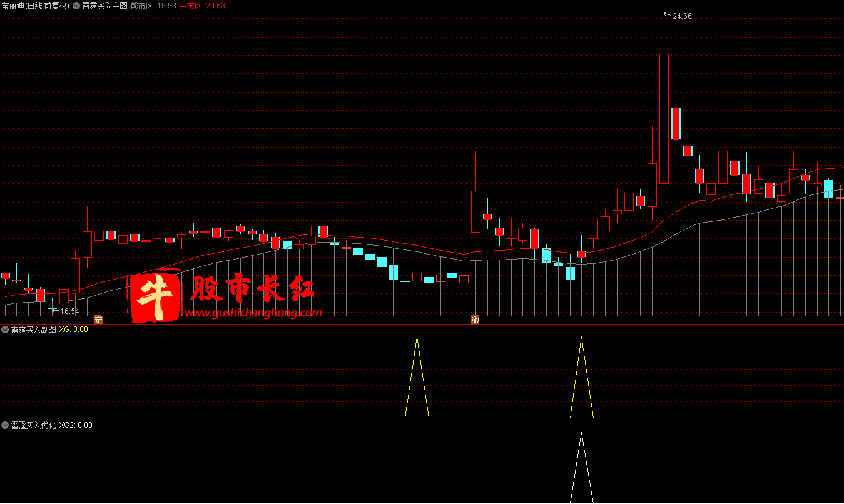Image resolution: width=844 pixels, height=504 pixels.
Task: Click the XG: 0.00 value
Action: [x=74, y=330]
